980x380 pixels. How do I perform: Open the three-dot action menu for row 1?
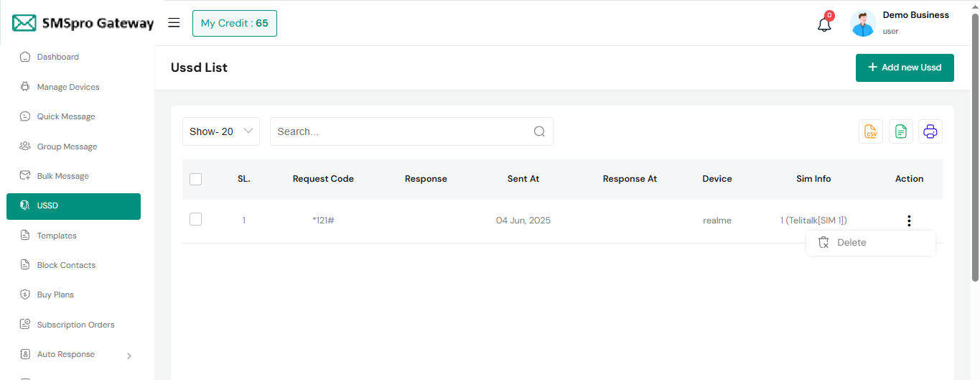[909, 221]
